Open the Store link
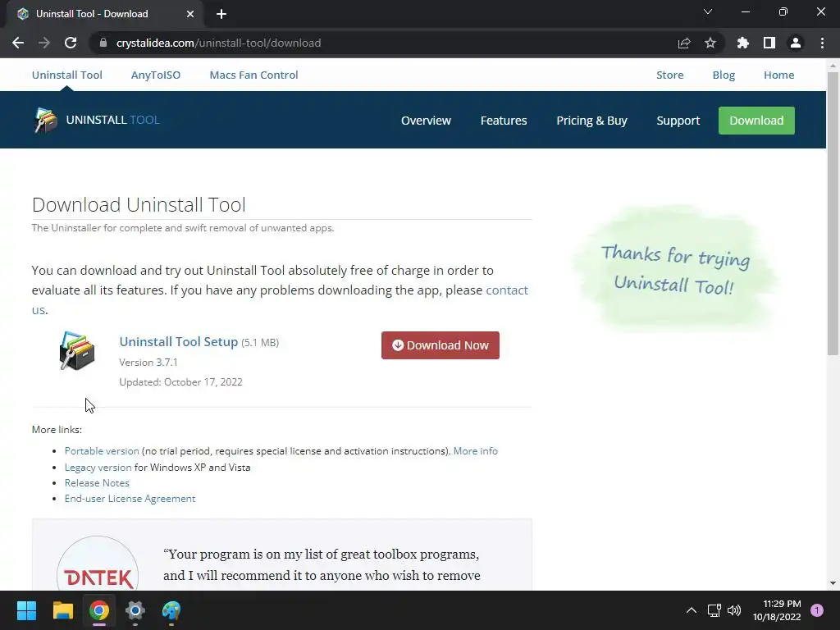840x630 pixels. 670,75
